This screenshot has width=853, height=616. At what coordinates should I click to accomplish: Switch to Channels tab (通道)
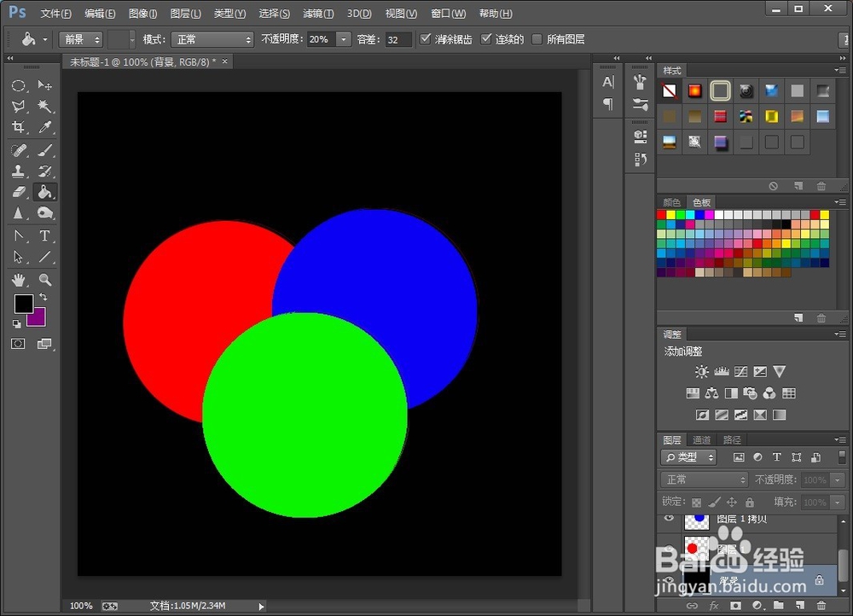[702, 439]
